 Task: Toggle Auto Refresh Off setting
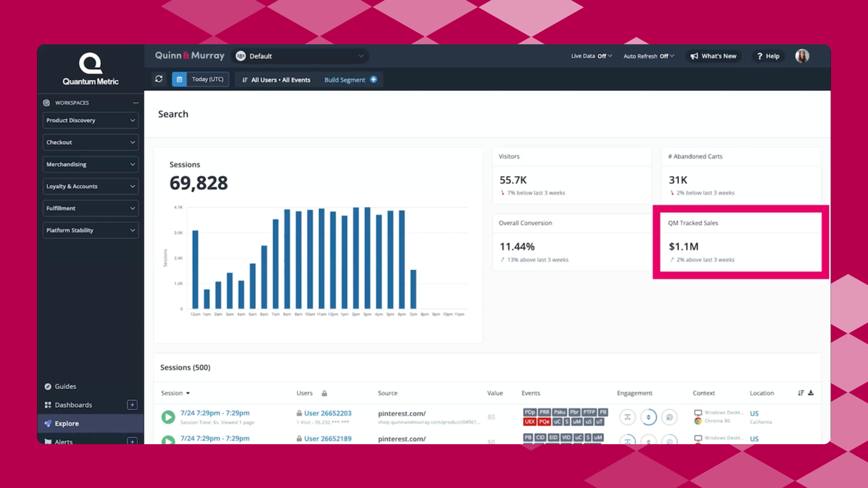pyautogui.click(x=649, y=56)
